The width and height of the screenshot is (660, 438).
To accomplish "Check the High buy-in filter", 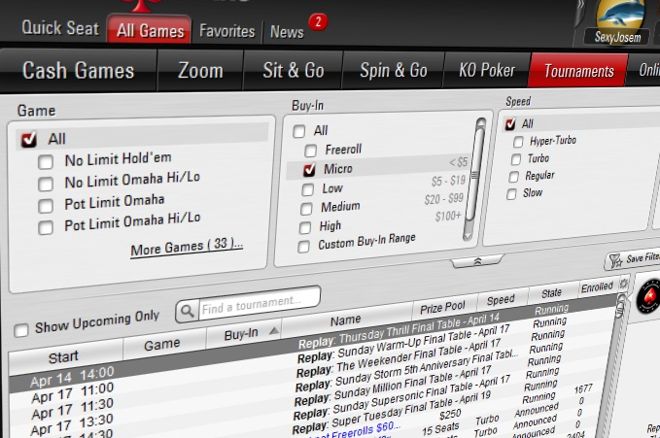I will coord(305,228).
